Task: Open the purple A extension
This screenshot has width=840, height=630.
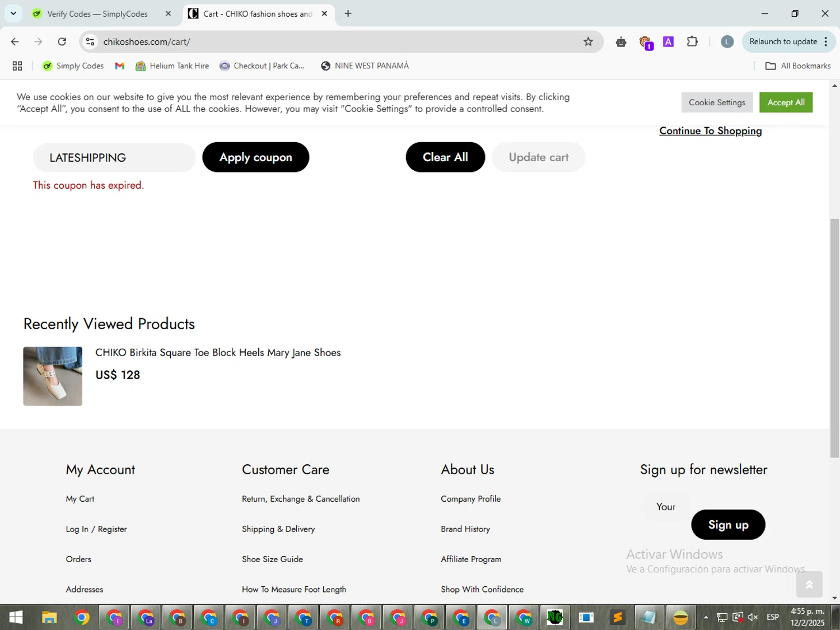Action: pyautogui.click(x=668, y=41)
